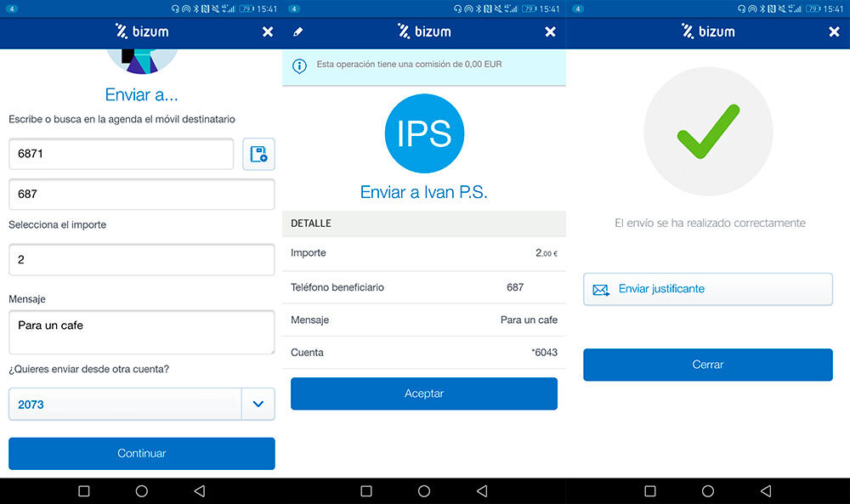Image resolution: width=850 pixels, height=504 pixels.
Task: Focus the phone field containing 6871
Action: [x=121, y=154]
